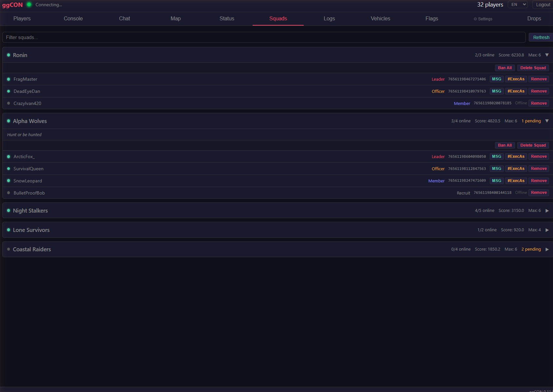Ban all members of Alpha Wolves
Viewport: 553px width, 392px height.
click(x=505, y=145)
